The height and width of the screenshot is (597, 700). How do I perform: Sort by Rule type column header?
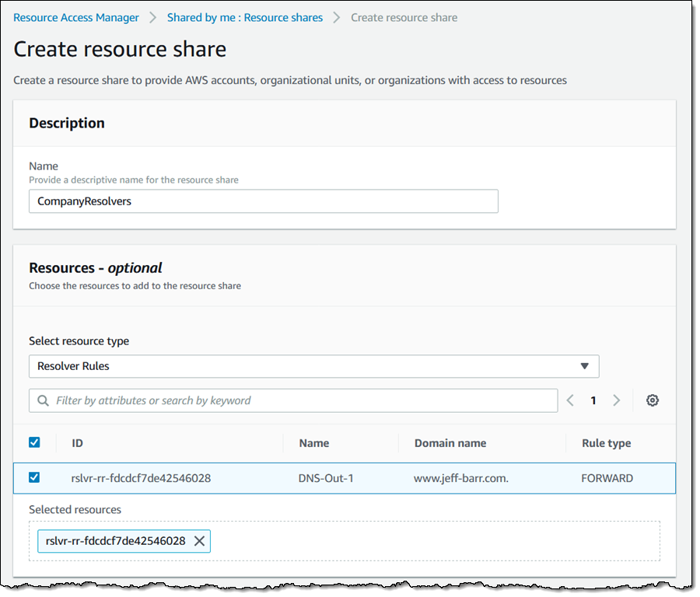click(606, 443)
